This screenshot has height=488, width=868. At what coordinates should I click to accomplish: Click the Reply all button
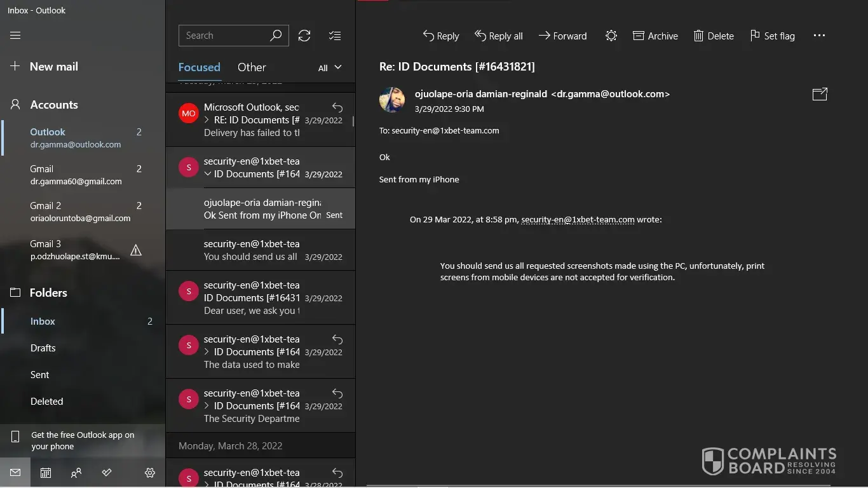point(499,36)
